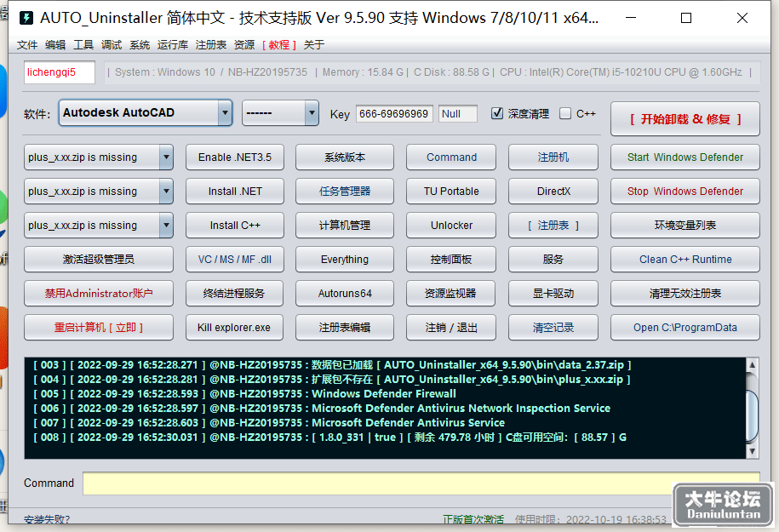Click the Command button in the grid
The height and width of the screenshot is (532, 779).
tap(451, 157)
